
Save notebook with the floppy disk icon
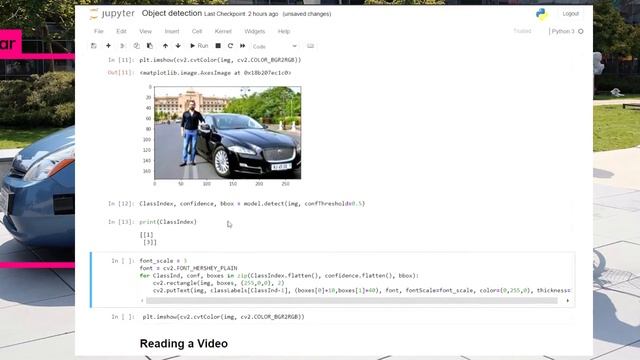tap(93, 46)
